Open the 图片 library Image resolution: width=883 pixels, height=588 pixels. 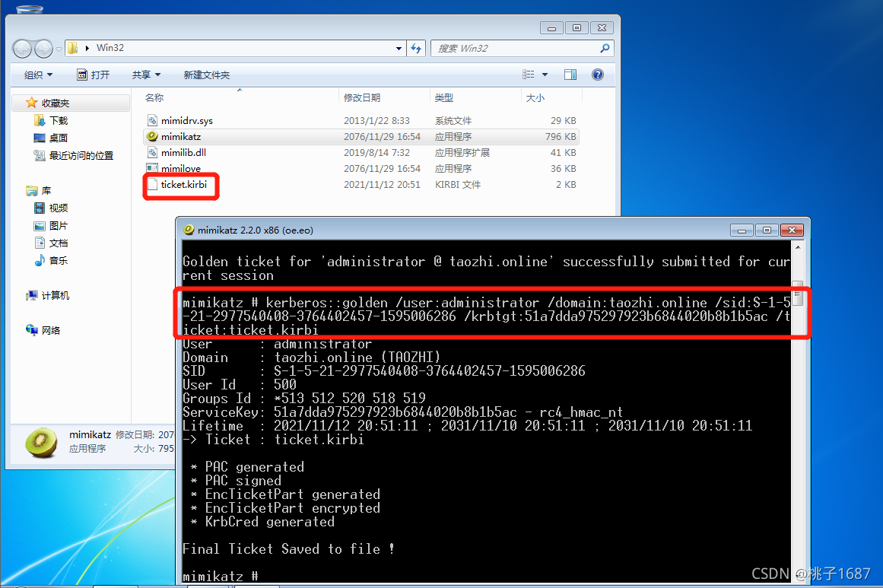click(x=58, y=226)
